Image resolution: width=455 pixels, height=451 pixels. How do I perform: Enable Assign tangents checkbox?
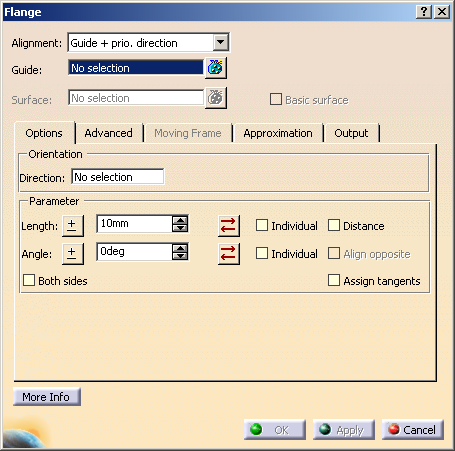(x=334, y=280)
